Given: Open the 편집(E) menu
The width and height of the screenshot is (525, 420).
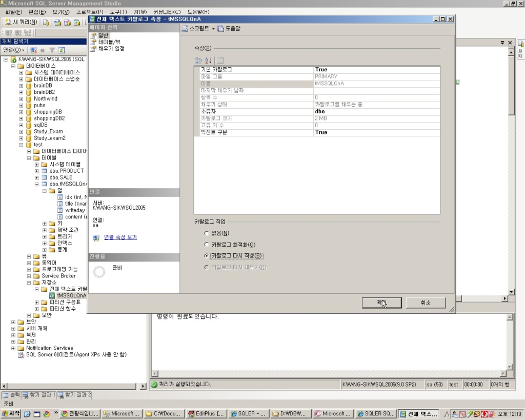Looking at the screenshot, I should pos(37,12).
